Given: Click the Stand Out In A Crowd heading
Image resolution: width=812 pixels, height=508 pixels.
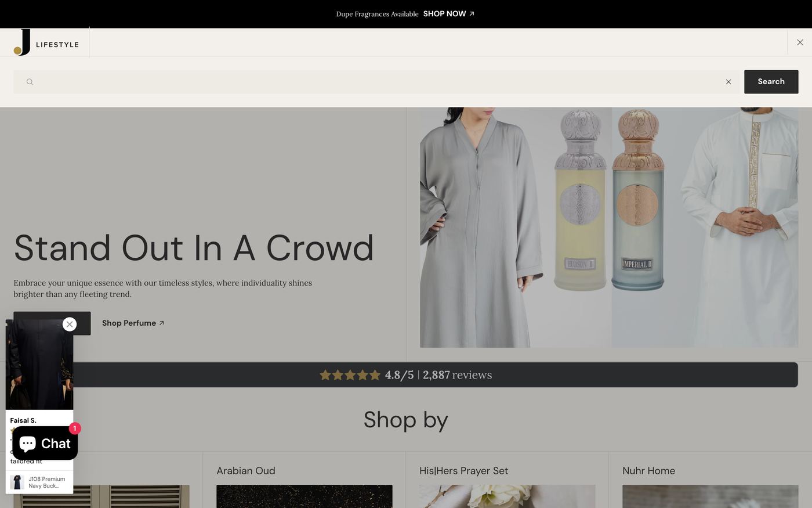Looking at the screenshot, I should click(194, 248).
